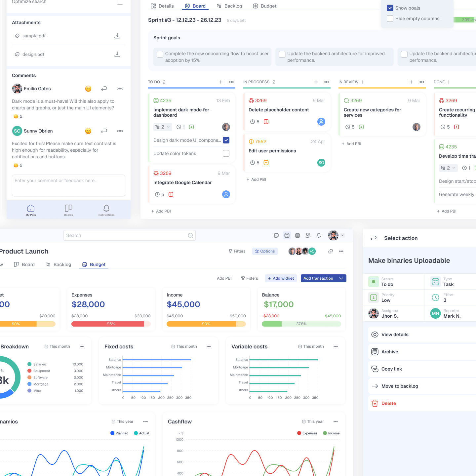Click Add widget button

[281, 278]
